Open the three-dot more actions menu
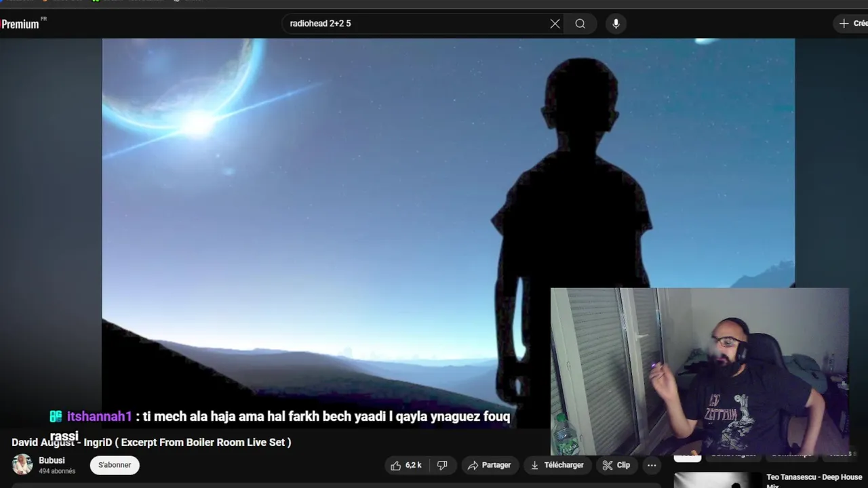 coord(652,465)
